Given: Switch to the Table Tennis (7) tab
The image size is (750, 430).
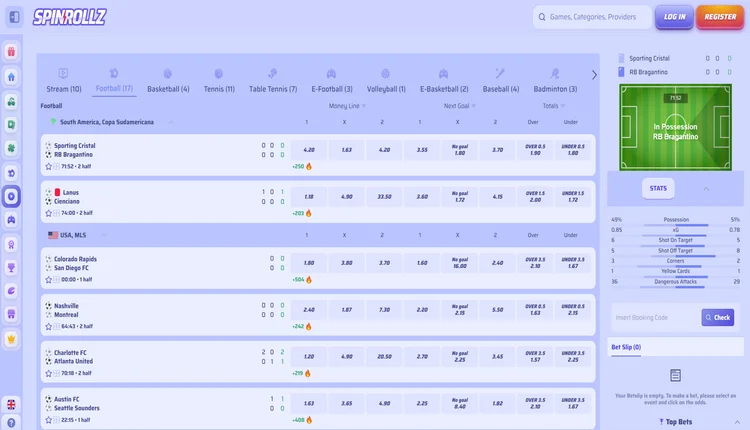Looking at the screenshot, I should pyautogui.click(x=273, y=80).
